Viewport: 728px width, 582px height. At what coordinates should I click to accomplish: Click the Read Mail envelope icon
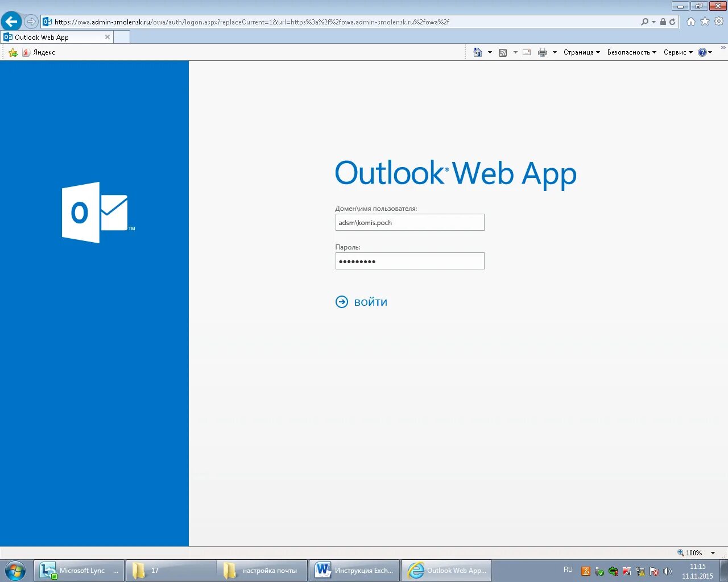point(527,52)
